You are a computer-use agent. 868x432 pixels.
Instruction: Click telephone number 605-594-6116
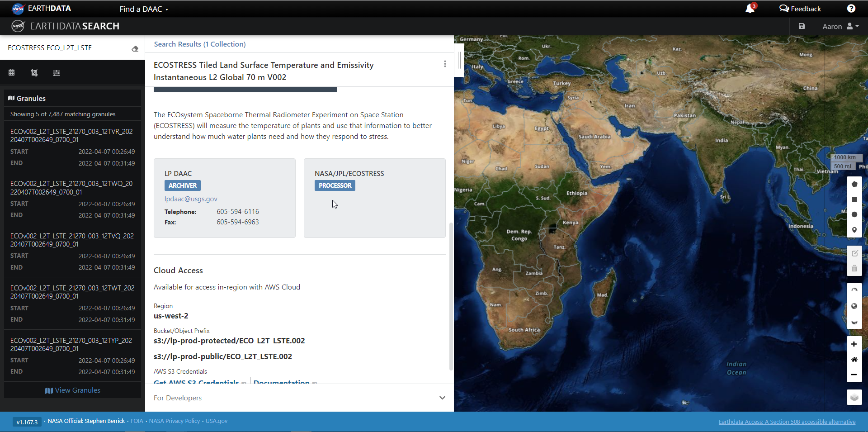pyautogui.click(x=238, y=212)
